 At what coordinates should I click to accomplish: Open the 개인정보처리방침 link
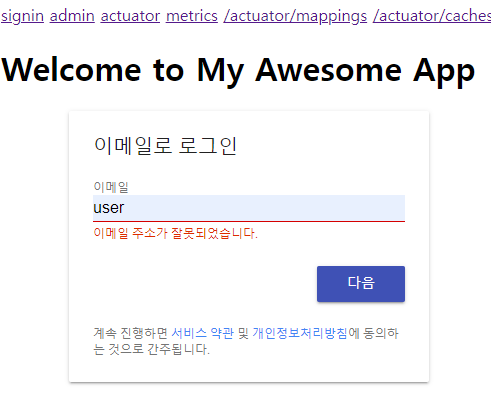(x=300, y=333)
